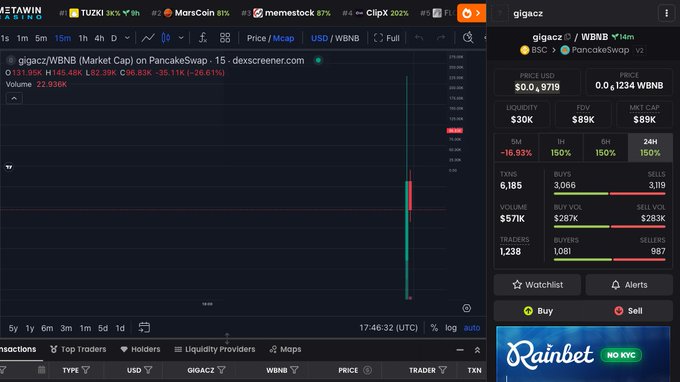680x382 pixels.
Task: Toggle log scale on the chart
Action: 451,328
